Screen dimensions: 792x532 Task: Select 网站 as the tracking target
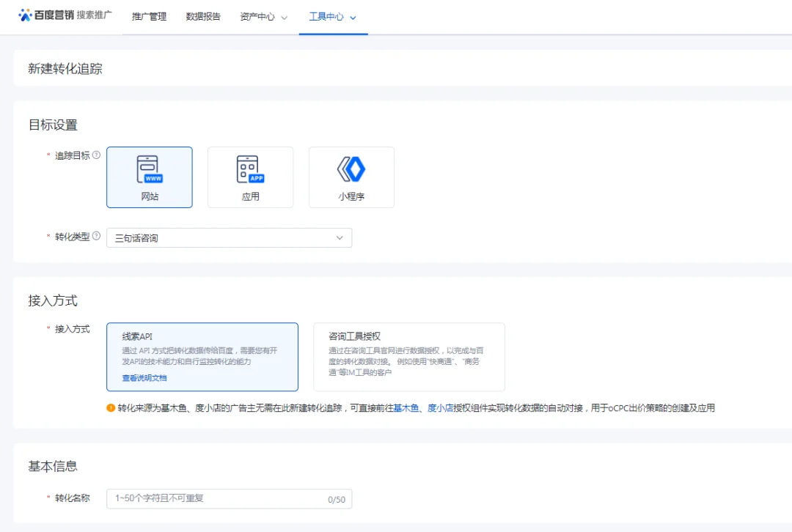click(150, 177)
